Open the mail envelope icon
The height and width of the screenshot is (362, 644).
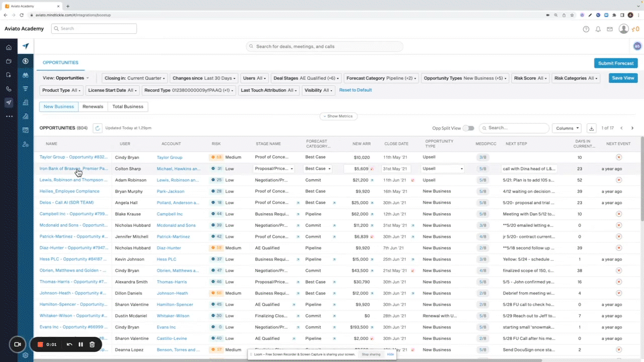click(610, 29)
